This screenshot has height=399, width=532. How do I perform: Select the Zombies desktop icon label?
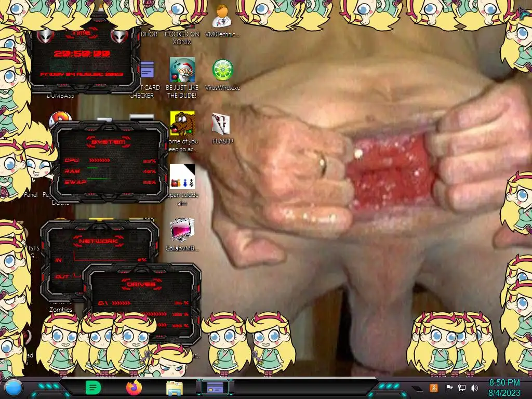61,310
